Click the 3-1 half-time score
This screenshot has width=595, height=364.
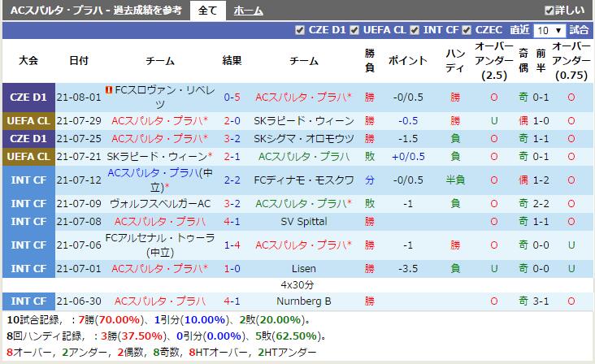pyautogui.click(x=541, y=301)
